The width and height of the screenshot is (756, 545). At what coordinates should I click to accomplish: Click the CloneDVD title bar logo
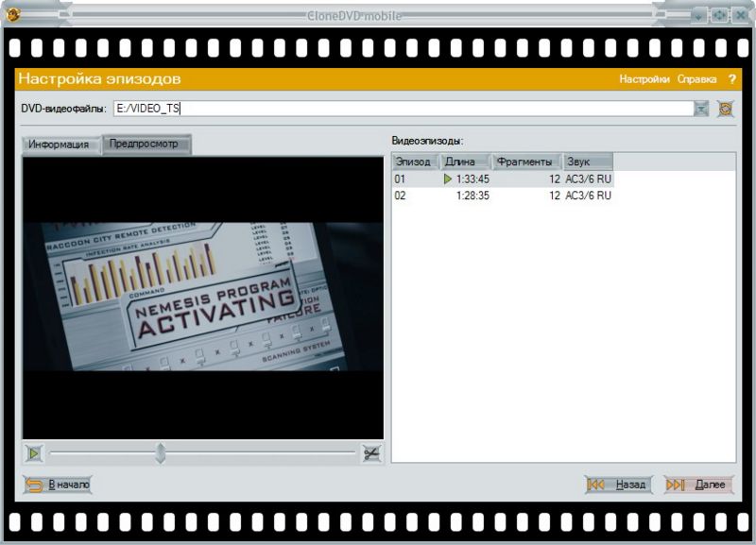point(12,14)
